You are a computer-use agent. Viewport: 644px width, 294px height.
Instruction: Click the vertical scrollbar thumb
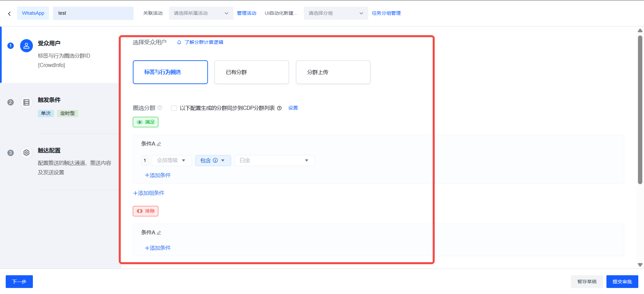tap(640, 110)
